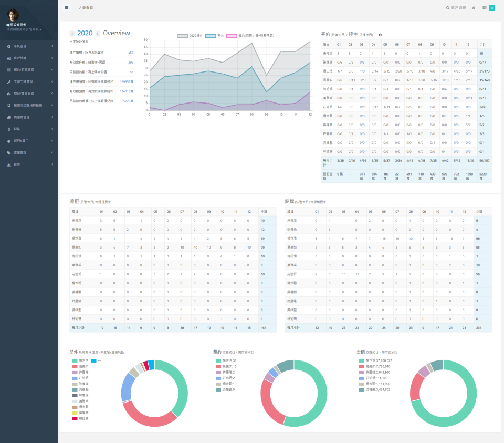Toggle the hamburger sidebar menu button

67,8
